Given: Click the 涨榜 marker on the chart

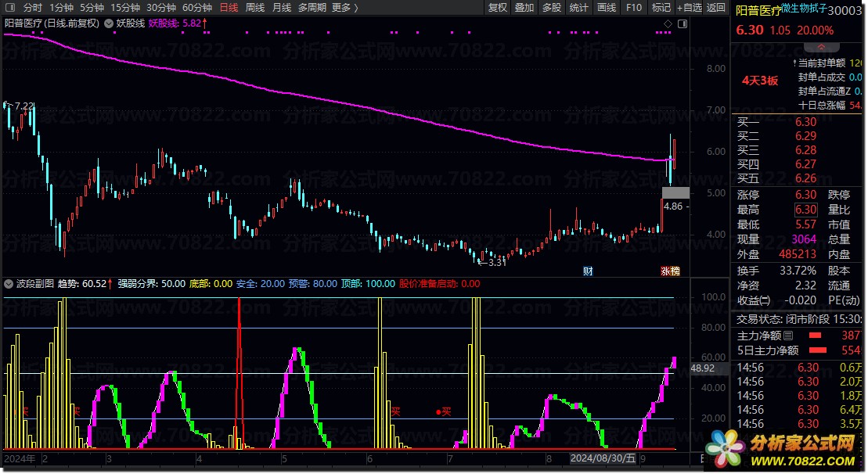Looking at the screenshot, I should (671, 271).
